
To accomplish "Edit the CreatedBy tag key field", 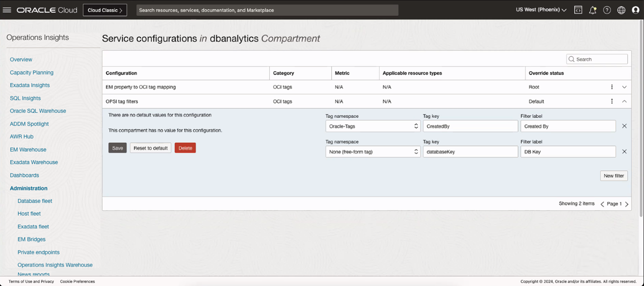I will (x=470, y=126).
